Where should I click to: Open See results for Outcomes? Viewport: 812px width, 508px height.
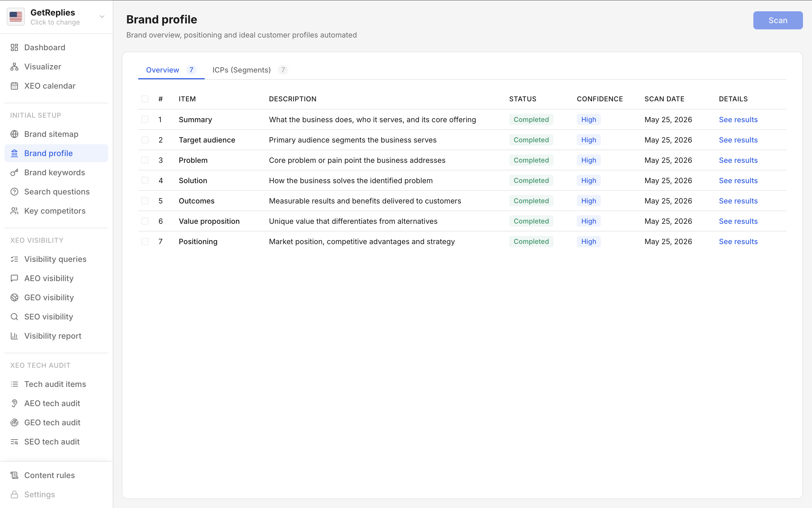pyautogui.click(x=738, y=201)
